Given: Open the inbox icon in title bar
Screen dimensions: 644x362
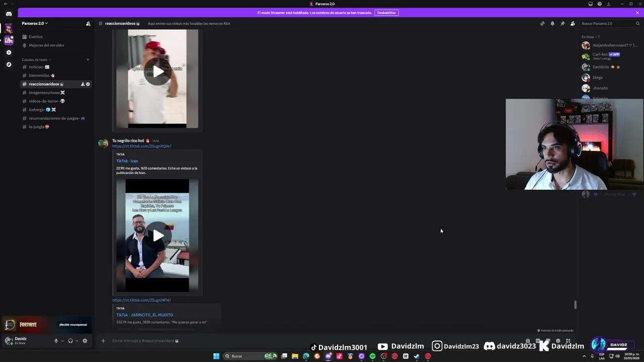Looking at the screenshot, I should tap(591, 4).
